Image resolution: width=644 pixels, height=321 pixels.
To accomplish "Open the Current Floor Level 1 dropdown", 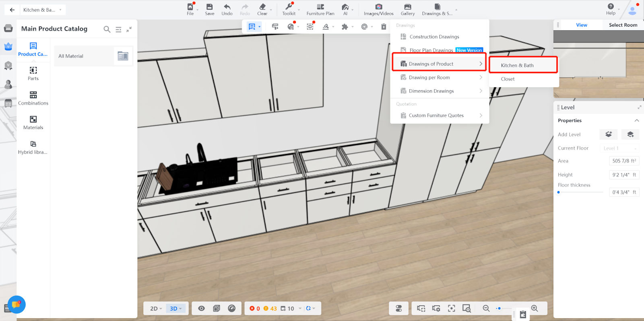I will pos(619,148).
